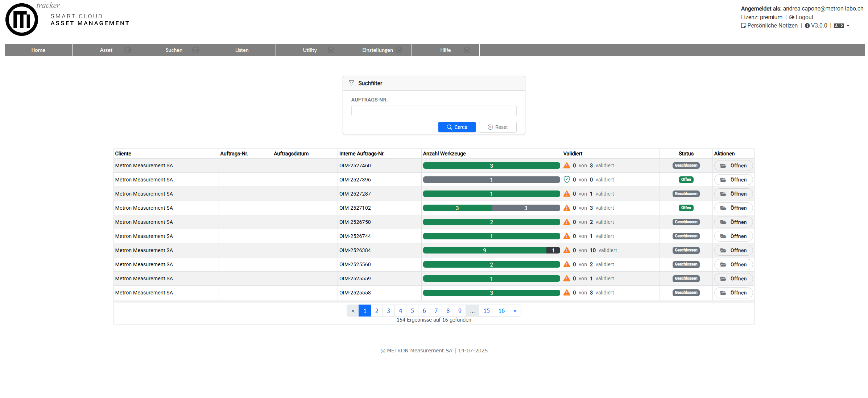Click the Status column header
The height and width of the screenshot is (398, 868).
[x=686, y=154]
